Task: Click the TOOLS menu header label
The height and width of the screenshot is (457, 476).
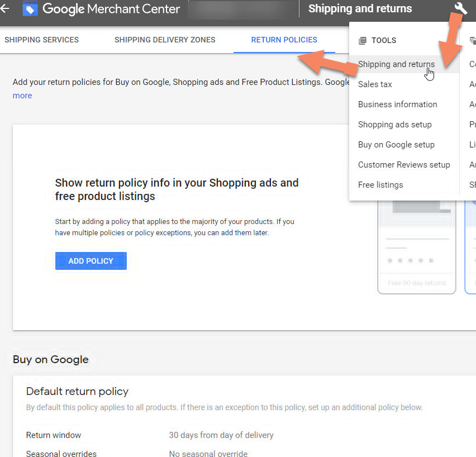Action: (384, 40)
